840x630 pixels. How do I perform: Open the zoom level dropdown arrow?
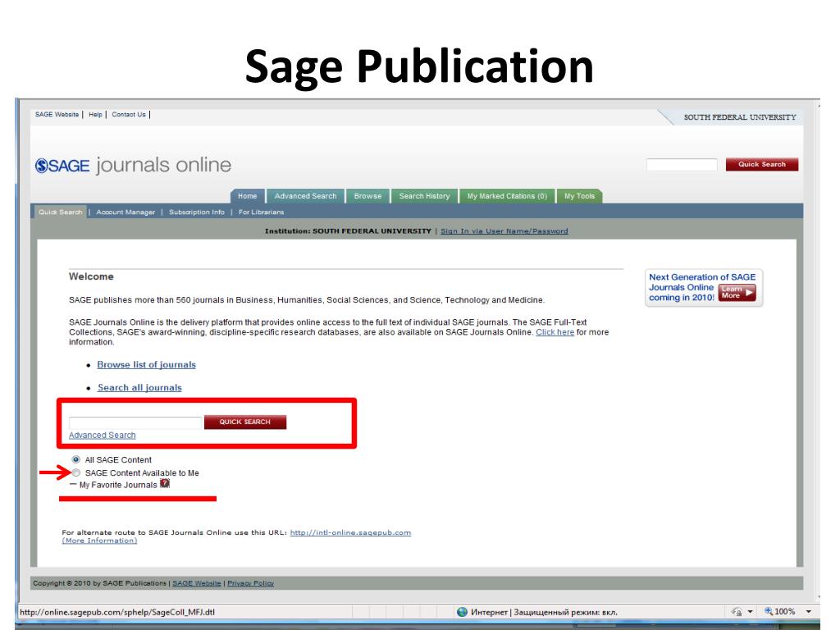coord(808,611)
